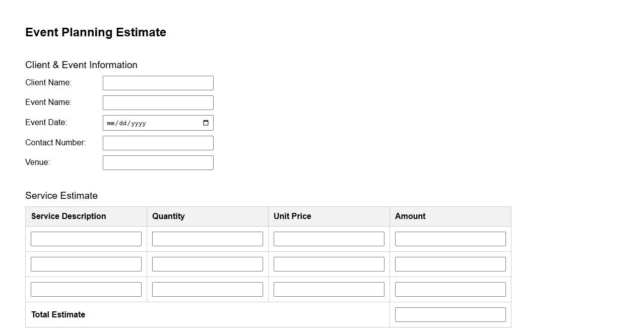This screenshot has height=328, width=644.
Task: Click third row Amount input
Action: (450, 290)
